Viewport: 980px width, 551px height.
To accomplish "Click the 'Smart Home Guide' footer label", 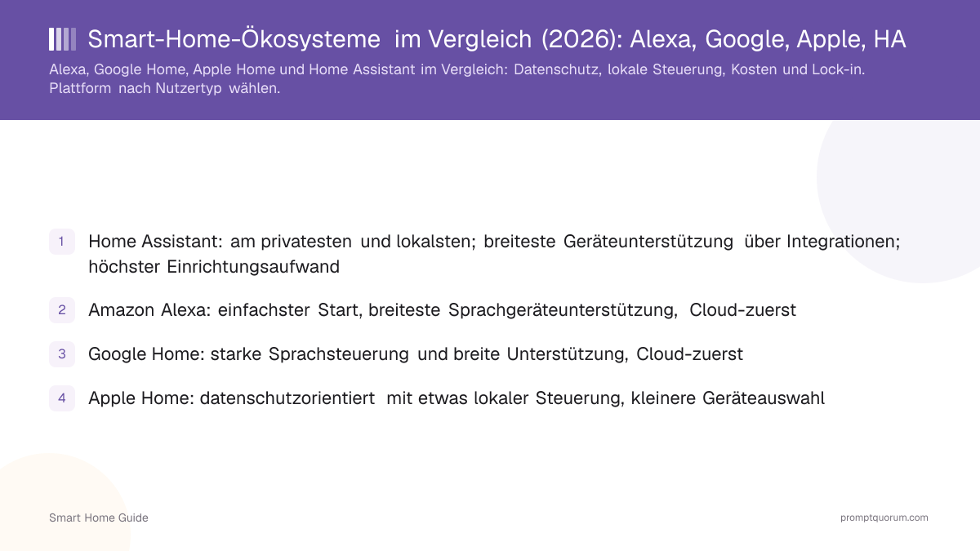I will [x=99, y=518].
